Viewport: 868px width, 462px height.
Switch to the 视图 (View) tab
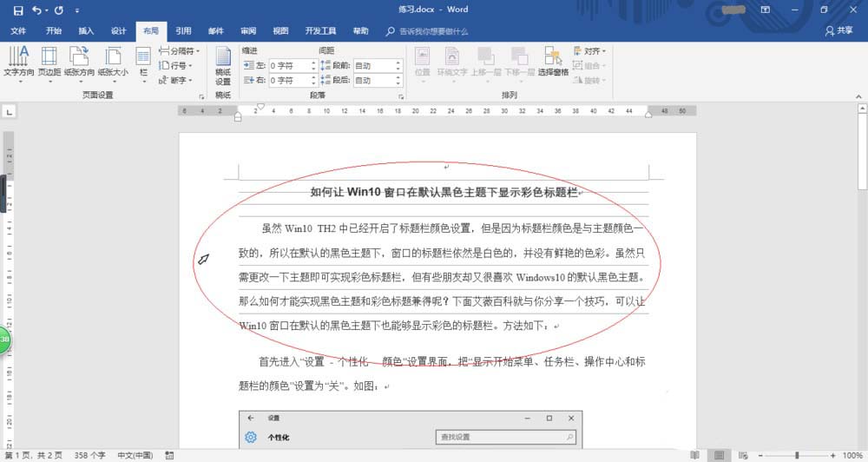(280, 31)
